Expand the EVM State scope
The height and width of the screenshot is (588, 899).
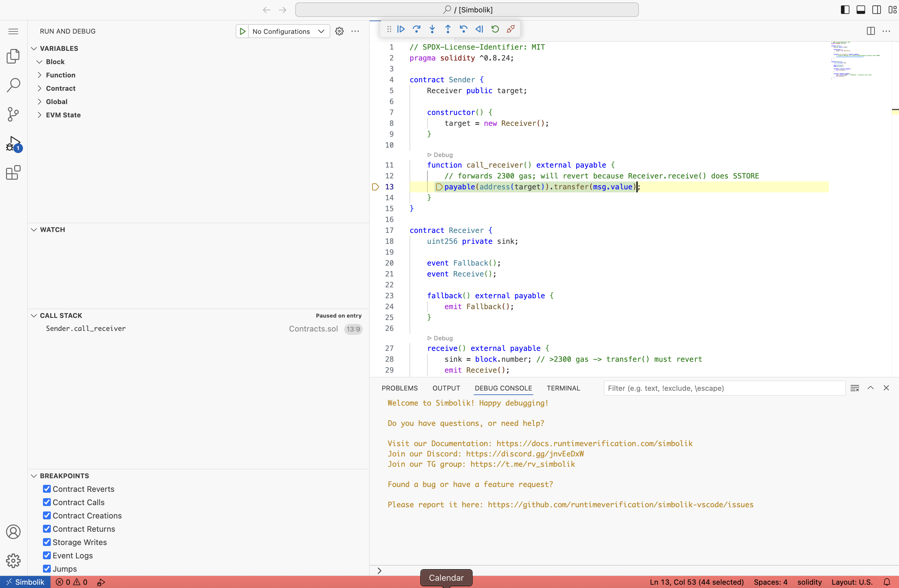(x=39, y=115)
